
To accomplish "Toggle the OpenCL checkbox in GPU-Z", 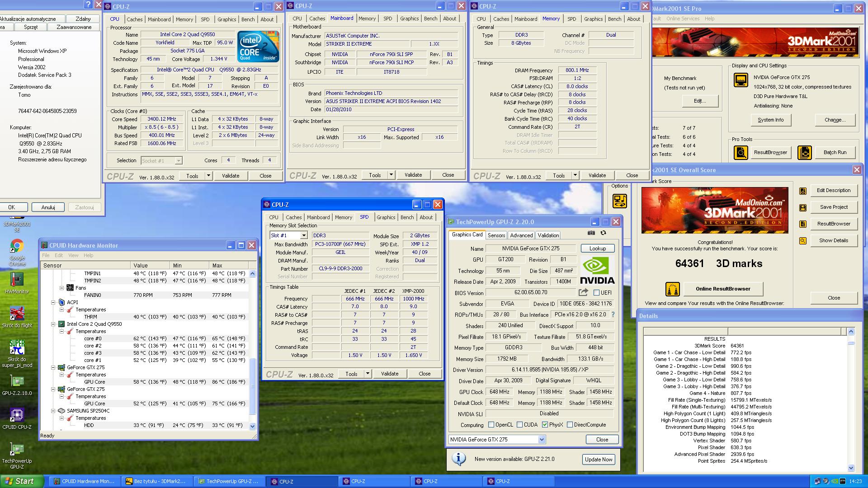I will (x=491, y=425).
